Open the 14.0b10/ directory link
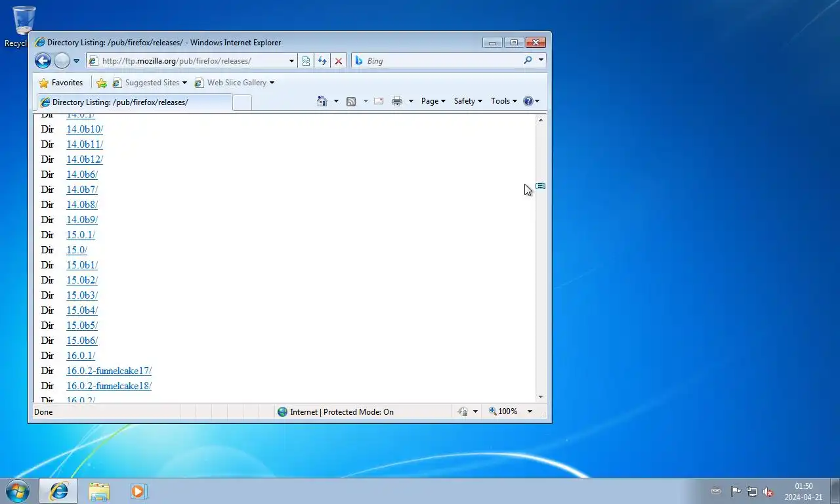This screenshot has height=504, width=840. coord(85,129)
